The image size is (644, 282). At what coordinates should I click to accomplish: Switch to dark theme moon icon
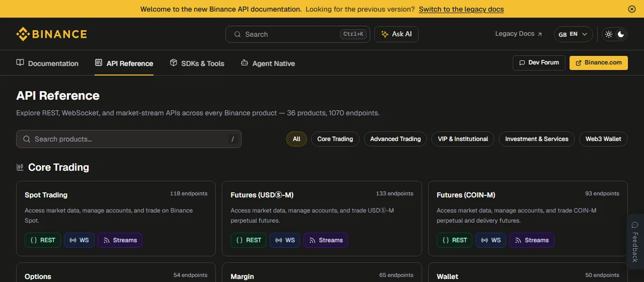pyautogui.click(x=621, y=34)
